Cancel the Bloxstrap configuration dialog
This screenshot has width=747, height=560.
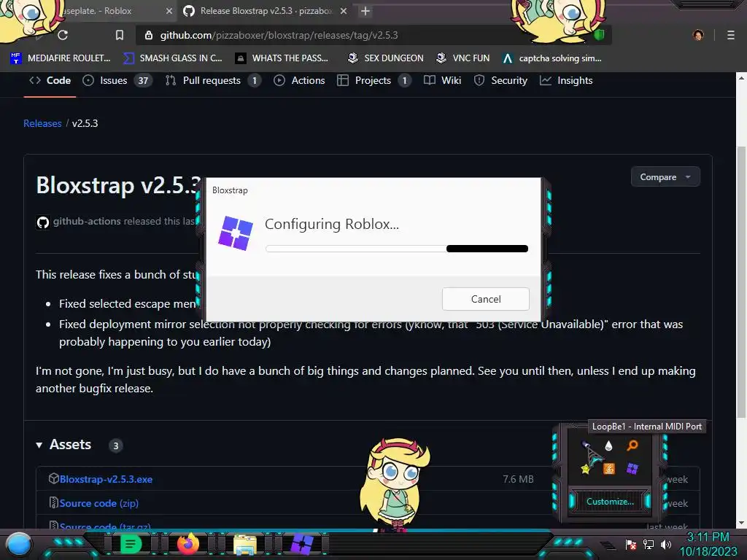485,299
